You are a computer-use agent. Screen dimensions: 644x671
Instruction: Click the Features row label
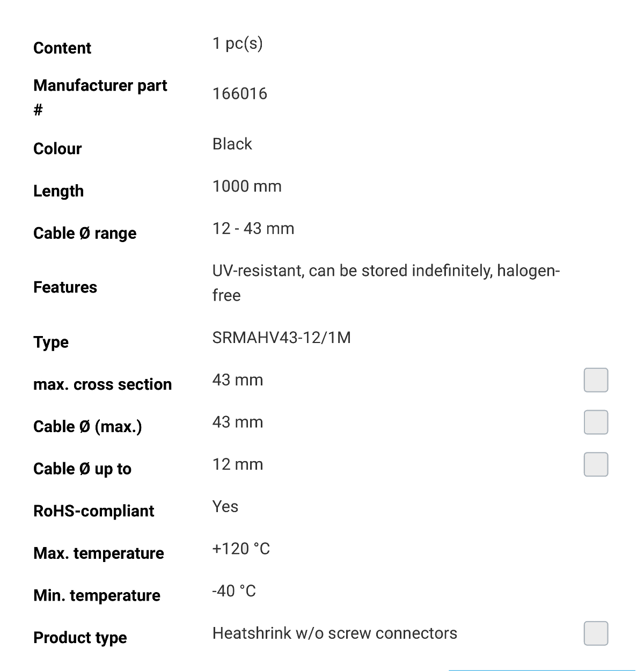point(65,287)
